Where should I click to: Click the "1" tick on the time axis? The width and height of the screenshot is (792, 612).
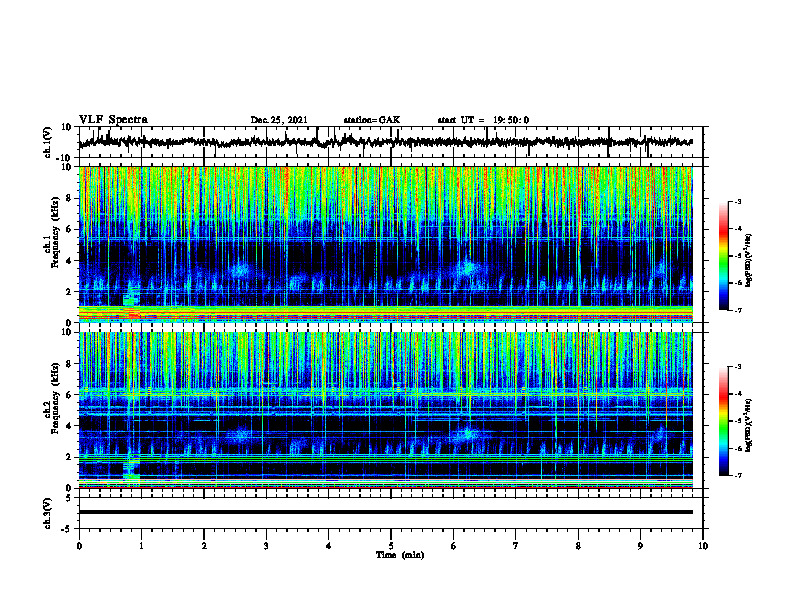pyautogui.click(x=141, y=546)
